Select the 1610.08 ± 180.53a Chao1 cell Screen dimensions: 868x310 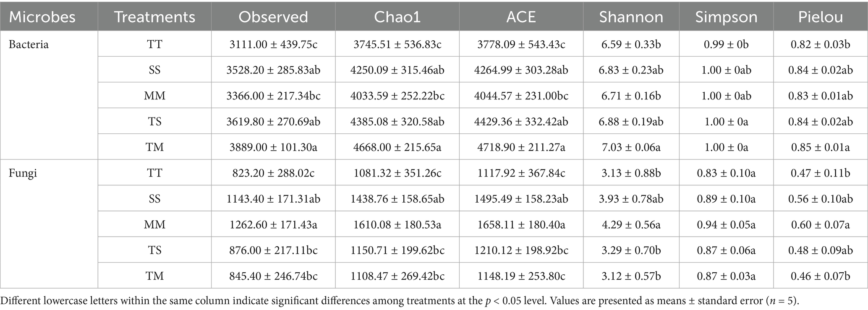coord(397,224)
